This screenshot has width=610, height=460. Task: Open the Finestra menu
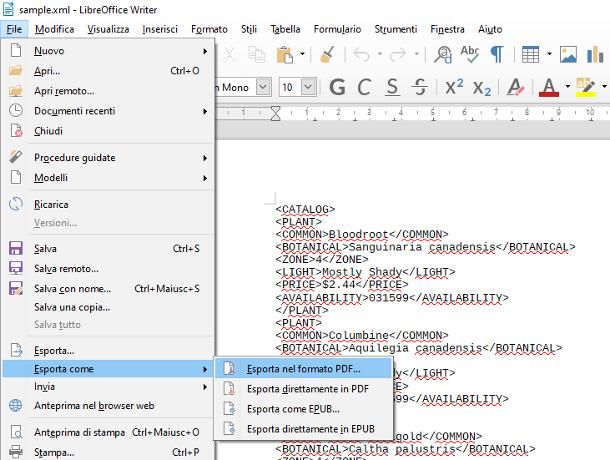click(447, 29)
